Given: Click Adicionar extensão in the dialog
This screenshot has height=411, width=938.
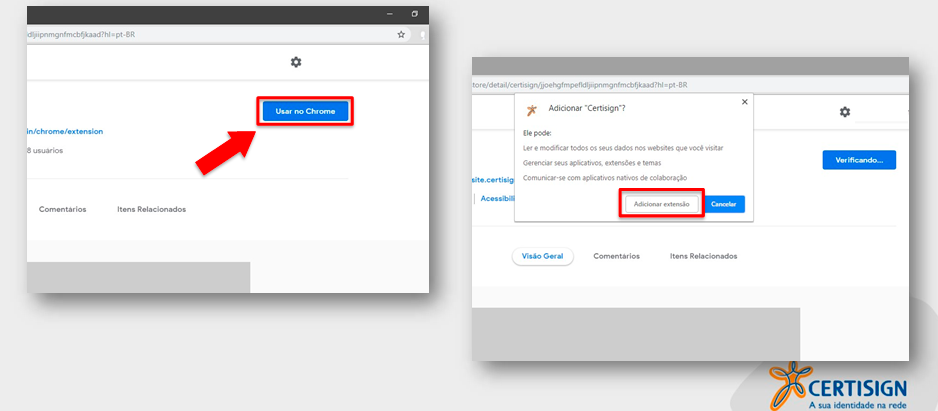Looking at the screenshot, I should (x=662, y=204).
